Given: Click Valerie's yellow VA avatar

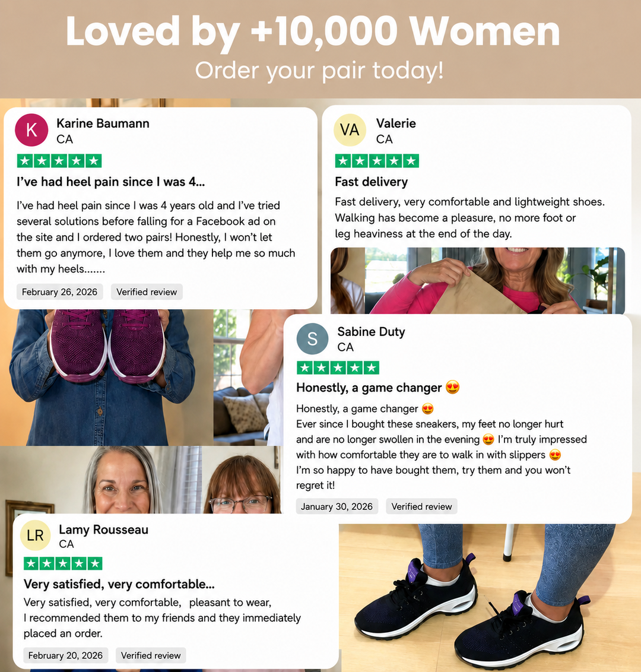Looking at the screenshot, I should (x=350, y=130).
